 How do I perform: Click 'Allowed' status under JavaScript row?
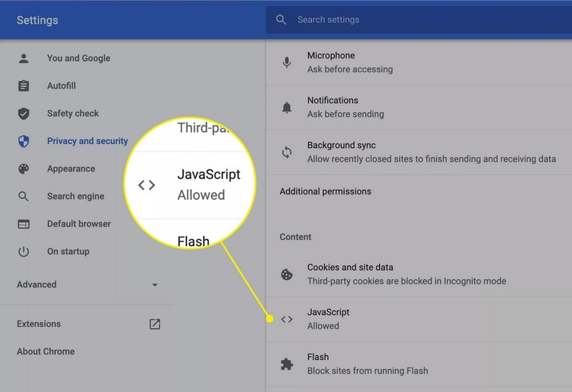pos(323,326)
